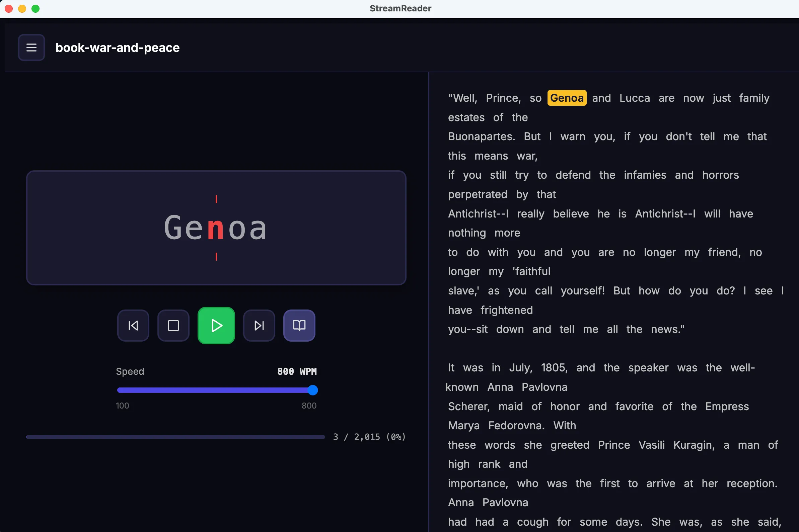Click the "3 / 2,015 (0%)" progress counter
Viewport: 799px width, 532px height.
(x=369, y=437)
